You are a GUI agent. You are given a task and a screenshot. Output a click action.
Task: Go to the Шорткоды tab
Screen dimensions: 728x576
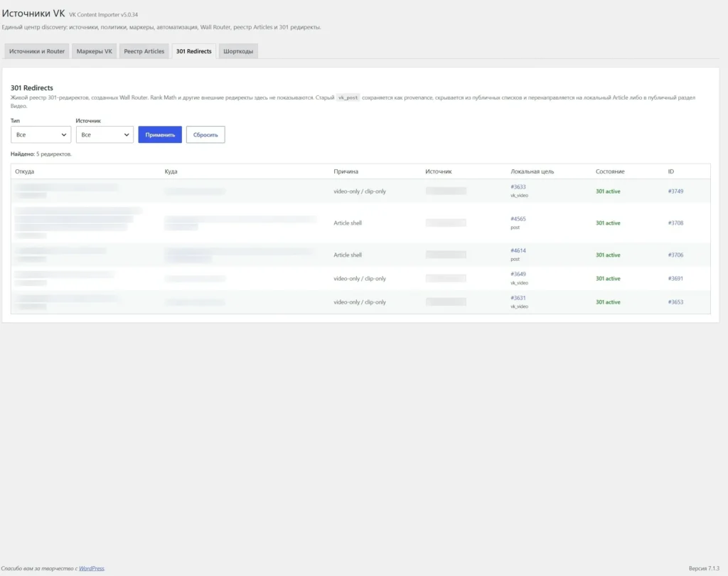238,51
